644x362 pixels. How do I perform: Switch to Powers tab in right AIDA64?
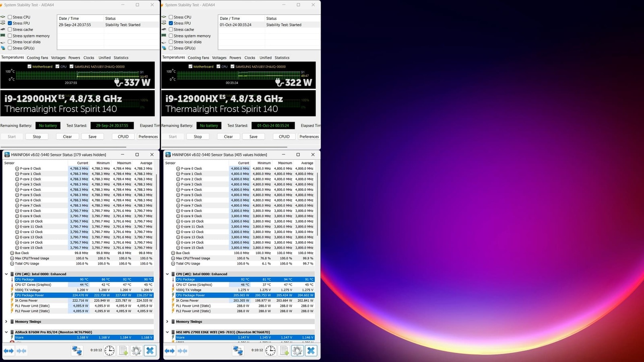pos(235,58)
